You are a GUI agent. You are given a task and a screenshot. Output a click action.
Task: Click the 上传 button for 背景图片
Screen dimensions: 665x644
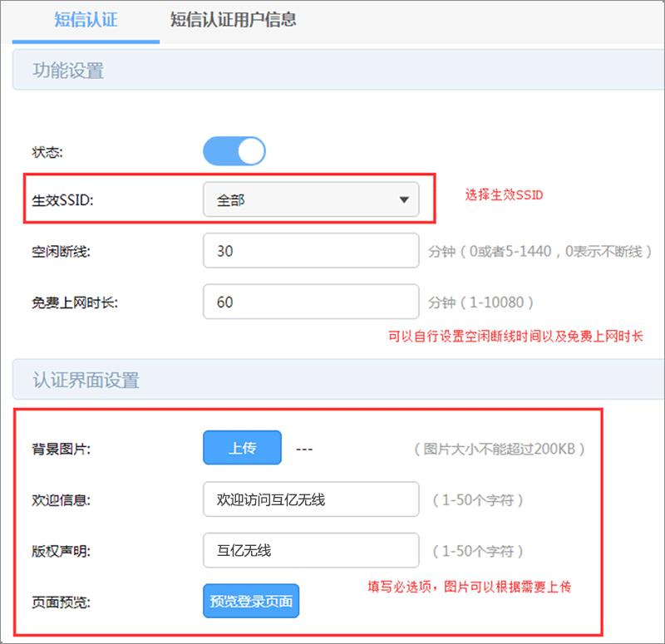coord(242,448)
